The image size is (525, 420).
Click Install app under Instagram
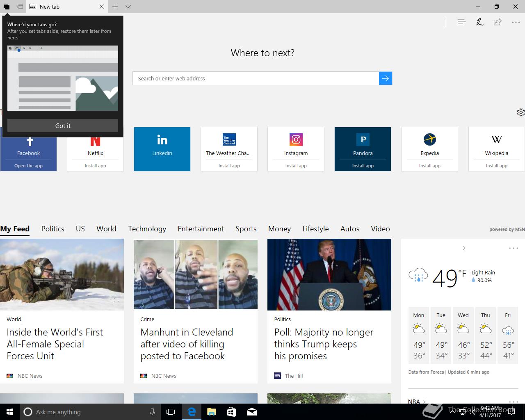coord(296,166)
